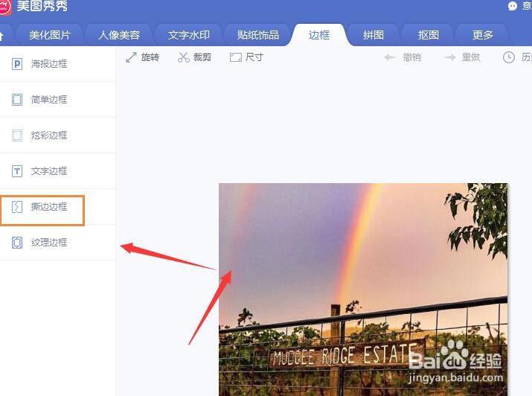Go to the 抠图 cutout tab
The image size is (532, 396).
428,35
